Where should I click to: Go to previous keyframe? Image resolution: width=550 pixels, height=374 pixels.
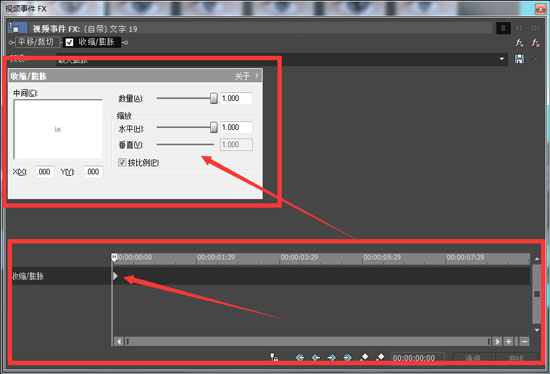click(x=316, y=357)
